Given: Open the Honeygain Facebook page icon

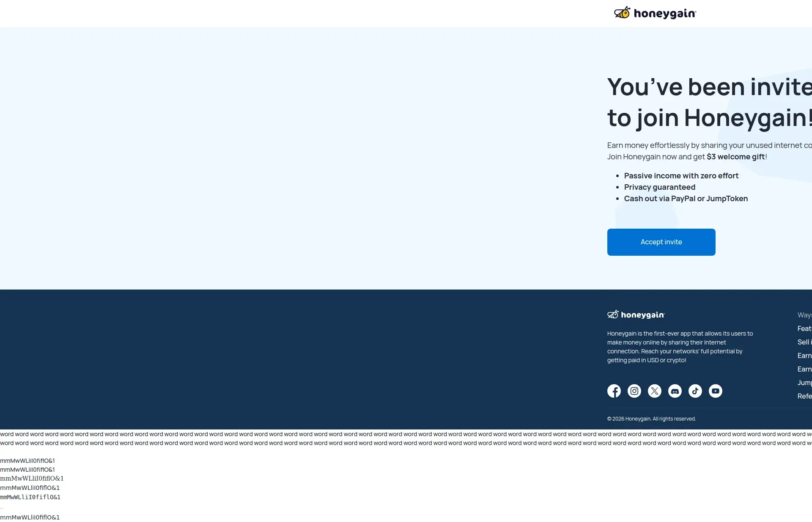Looking at the screenshot, I should point(614,391).
